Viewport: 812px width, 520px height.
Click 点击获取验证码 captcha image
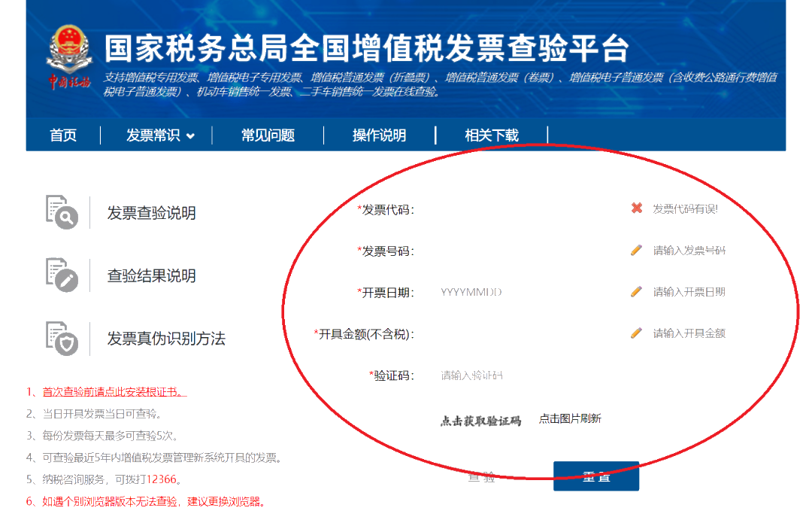(480, 421)
